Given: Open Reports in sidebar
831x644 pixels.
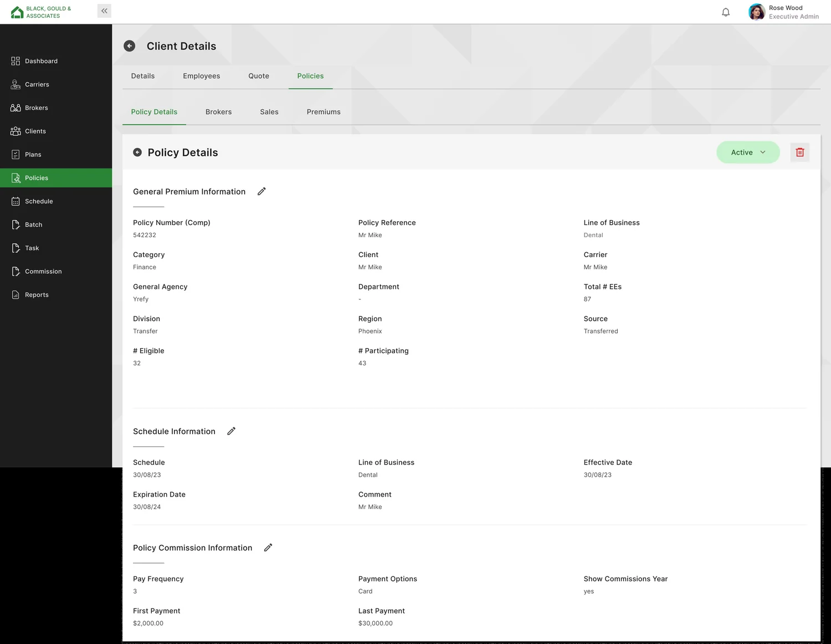Looking at the screenshot, I should [x=56, y=295].
